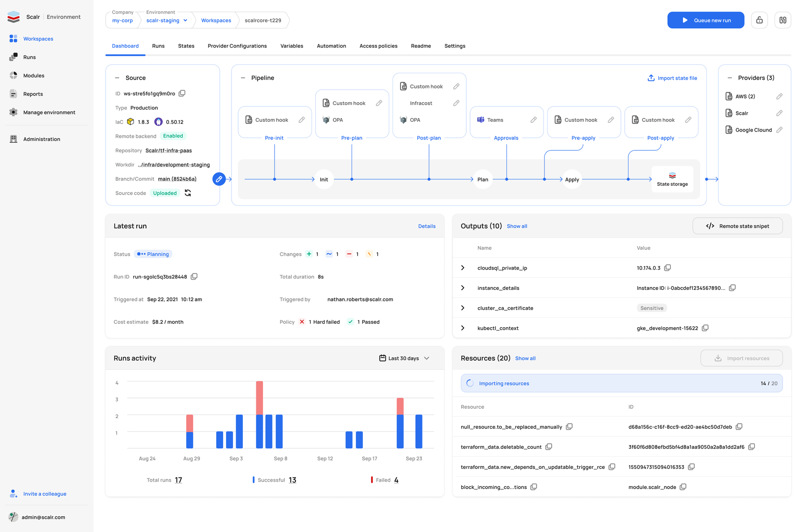Open the Provider Configurations tab

[237, 46]
